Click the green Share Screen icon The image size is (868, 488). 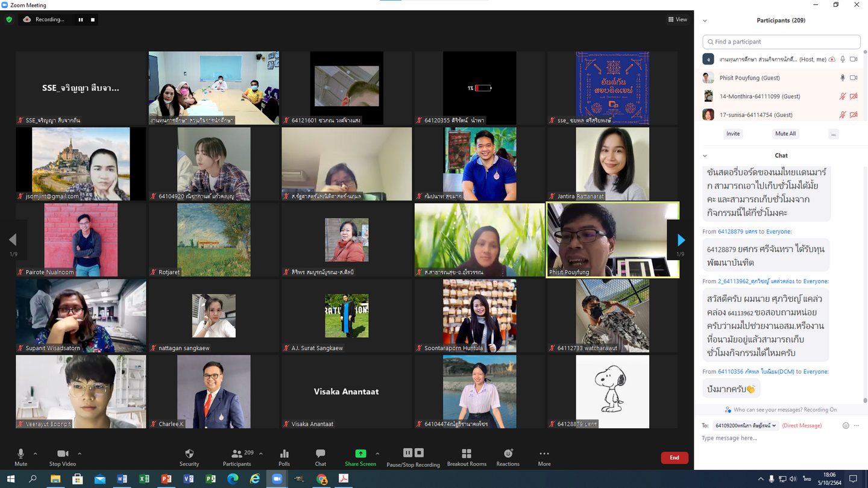[x=360, y=454]
